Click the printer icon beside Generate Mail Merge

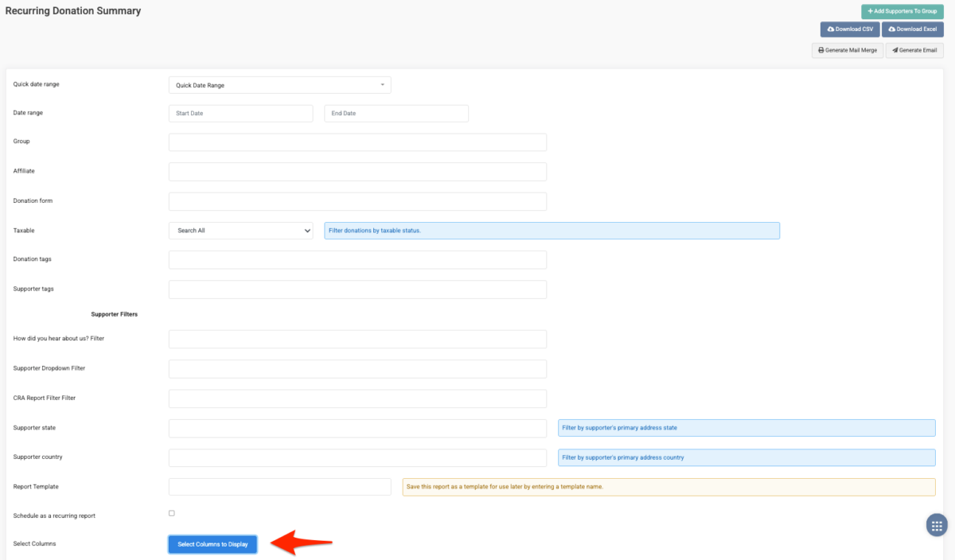tap(821, 49)
